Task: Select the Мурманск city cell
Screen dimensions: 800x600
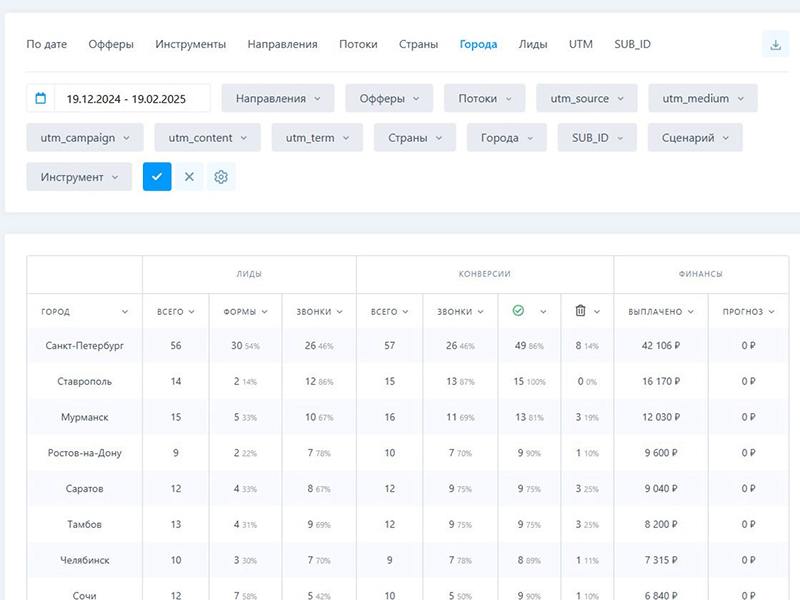Action: click(84, 417)
